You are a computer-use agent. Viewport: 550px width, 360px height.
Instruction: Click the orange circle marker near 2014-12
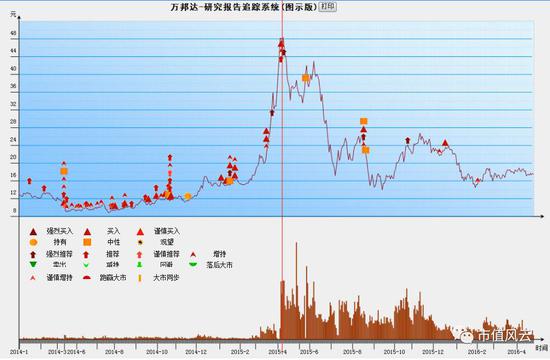(x=188, y=196)
